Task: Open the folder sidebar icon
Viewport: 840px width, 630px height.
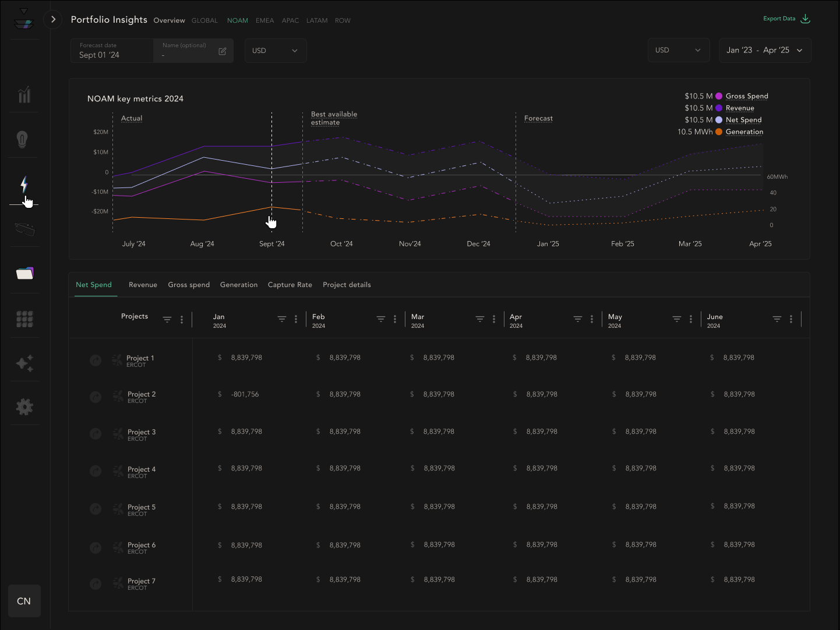Action: [24, 273]
